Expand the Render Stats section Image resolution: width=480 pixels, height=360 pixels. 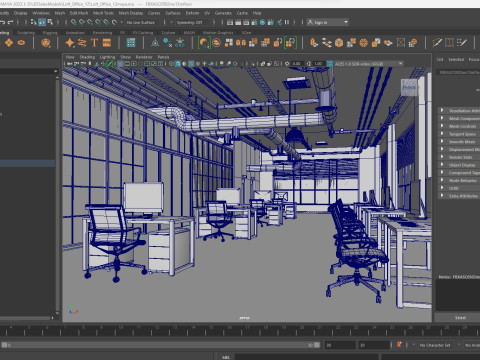pos(459,157)
